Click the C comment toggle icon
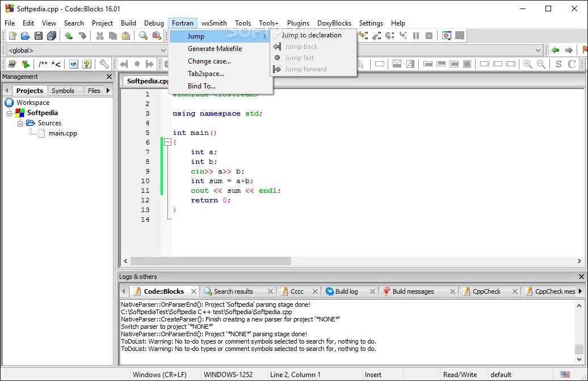Screen dimensions: 588x381 (572, 64)
